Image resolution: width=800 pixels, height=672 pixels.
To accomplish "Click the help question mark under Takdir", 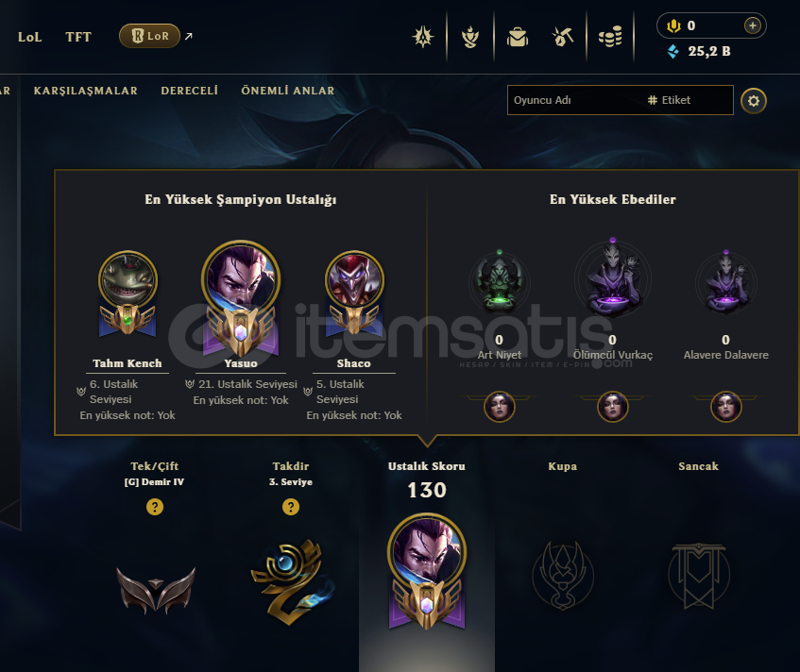I will pos(291,507).
